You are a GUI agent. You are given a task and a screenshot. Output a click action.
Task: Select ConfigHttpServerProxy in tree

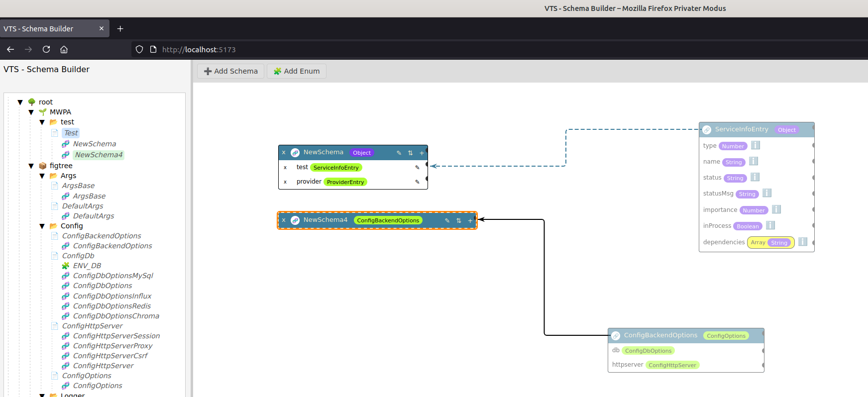point(112,346)
